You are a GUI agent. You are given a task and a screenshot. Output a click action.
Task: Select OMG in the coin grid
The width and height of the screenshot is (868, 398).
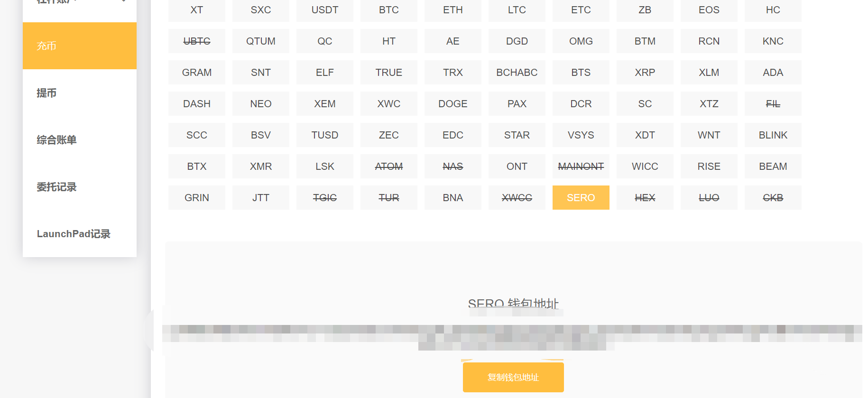coord(581,41)
